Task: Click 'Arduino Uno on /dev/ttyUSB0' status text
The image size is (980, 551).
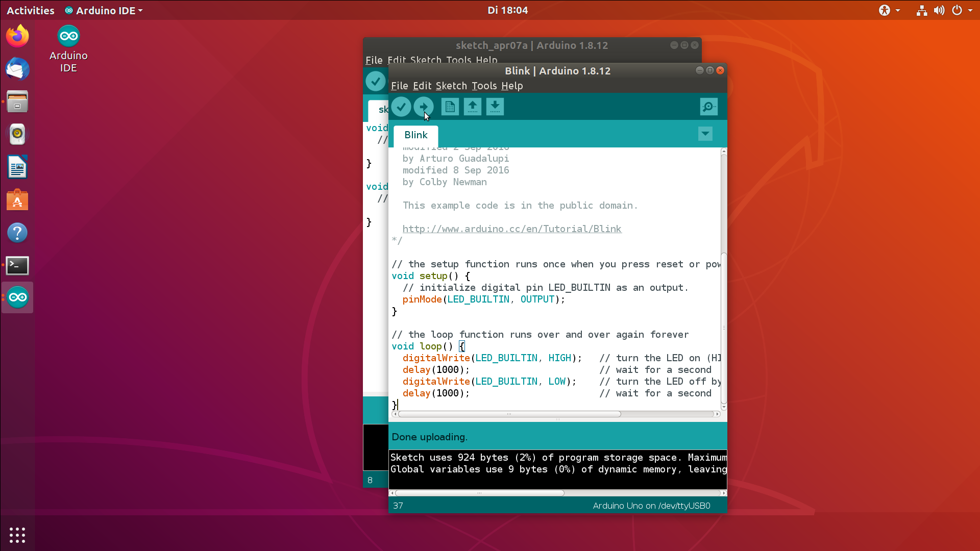Action: [651, 506]
